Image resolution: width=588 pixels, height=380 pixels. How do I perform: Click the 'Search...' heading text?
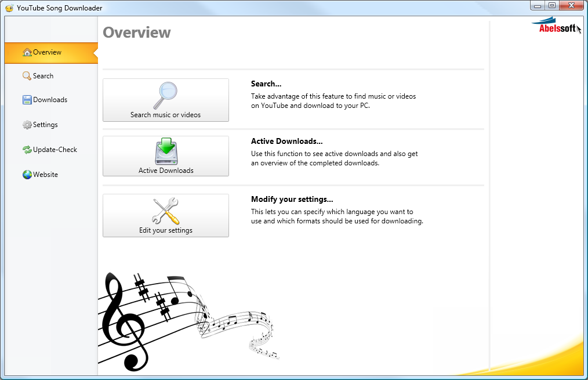tap(266, 84)
